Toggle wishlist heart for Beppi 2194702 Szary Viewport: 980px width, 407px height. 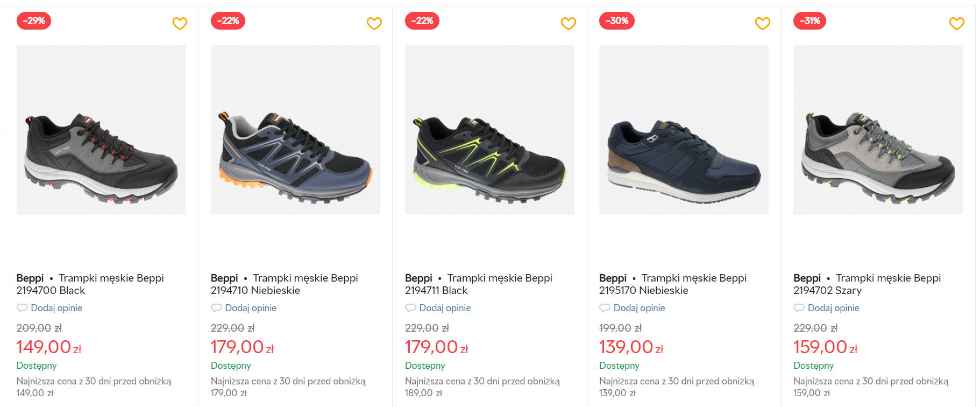[x=956, y=23]
